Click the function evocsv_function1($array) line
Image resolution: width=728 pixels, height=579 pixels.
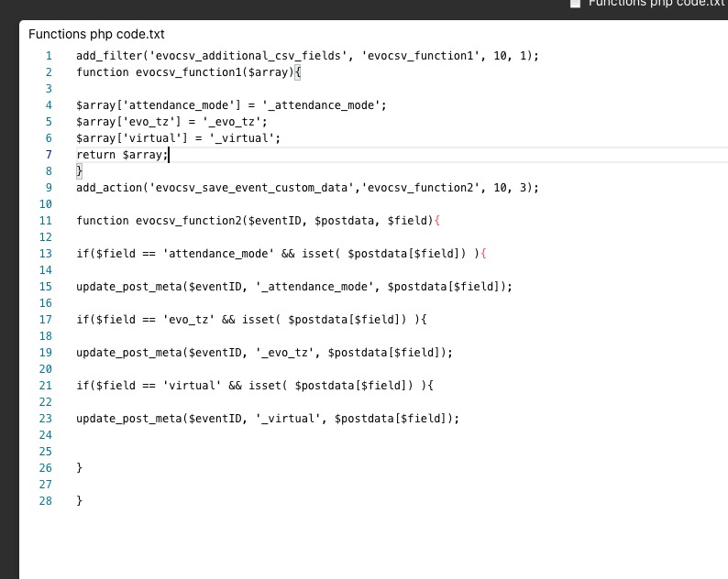pos(189,73)
